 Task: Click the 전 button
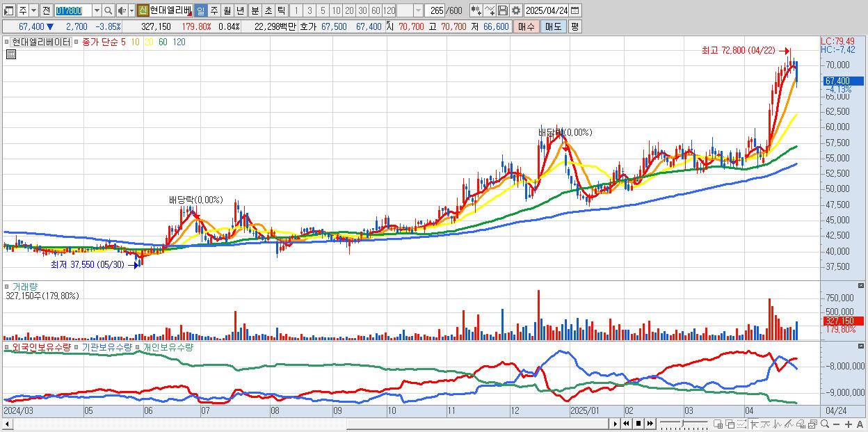click(x=46, y=10)
